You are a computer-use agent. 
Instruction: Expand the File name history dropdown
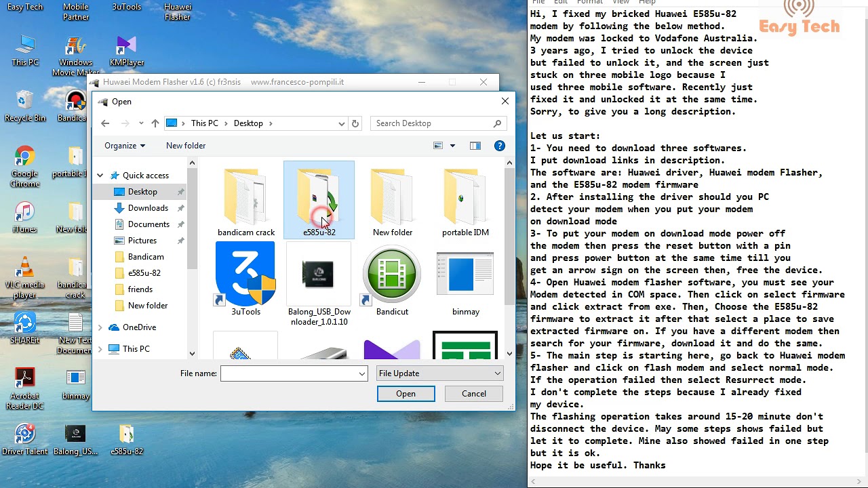point(362,373)
